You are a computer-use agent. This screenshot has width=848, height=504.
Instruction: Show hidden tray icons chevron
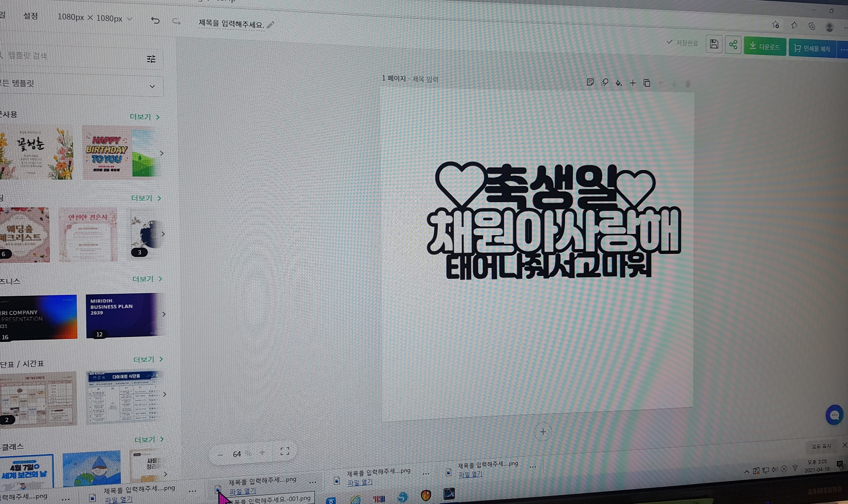[747, 472]
